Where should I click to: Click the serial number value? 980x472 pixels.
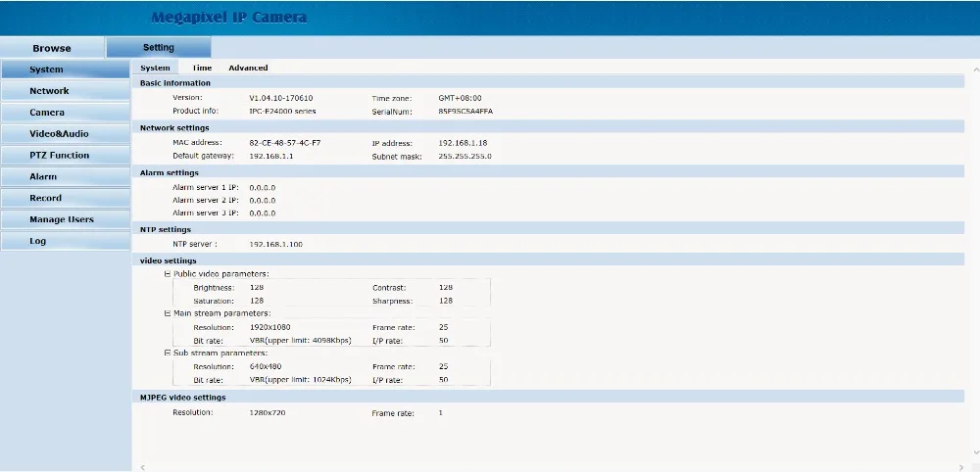click(465, 111)
